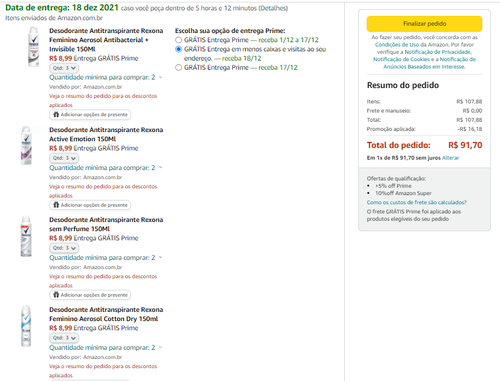This screenshot has width=500, height=381.
Task: Add gift options for sem Perfume deodorant
Action: (x=90, y=295)
